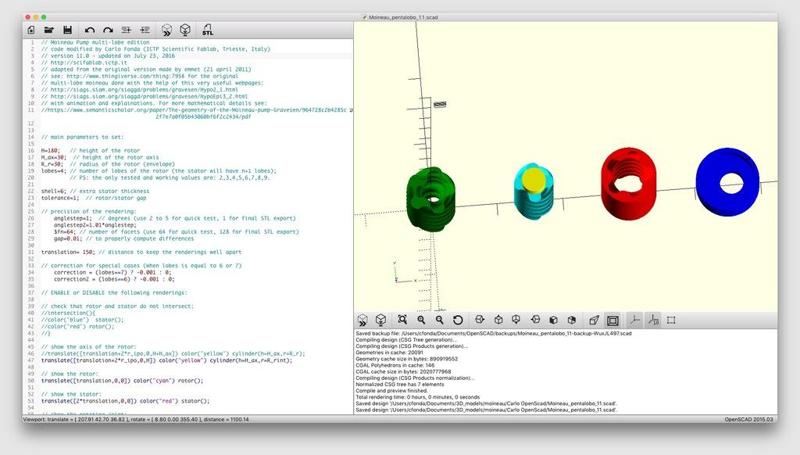The image size is (800, 455).
Task: Click Preview in the viewport toolbar
Action: 362,320
